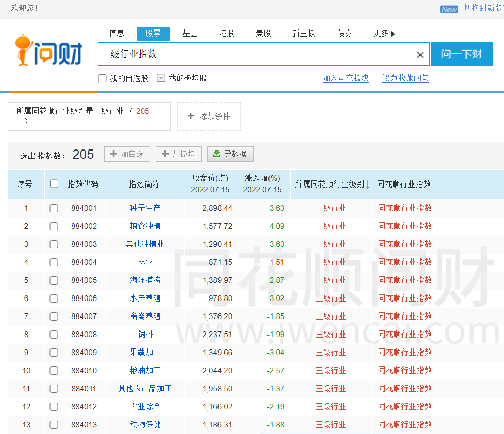This screenshot has height=434, width=504.
Task: Check the box for row 884011
Action: click(x=54, y=389)
